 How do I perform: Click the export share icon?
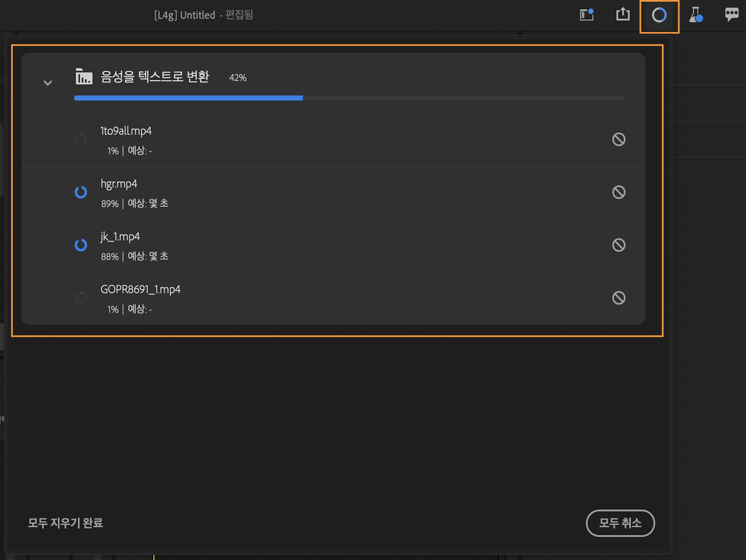tap(623, 14)
